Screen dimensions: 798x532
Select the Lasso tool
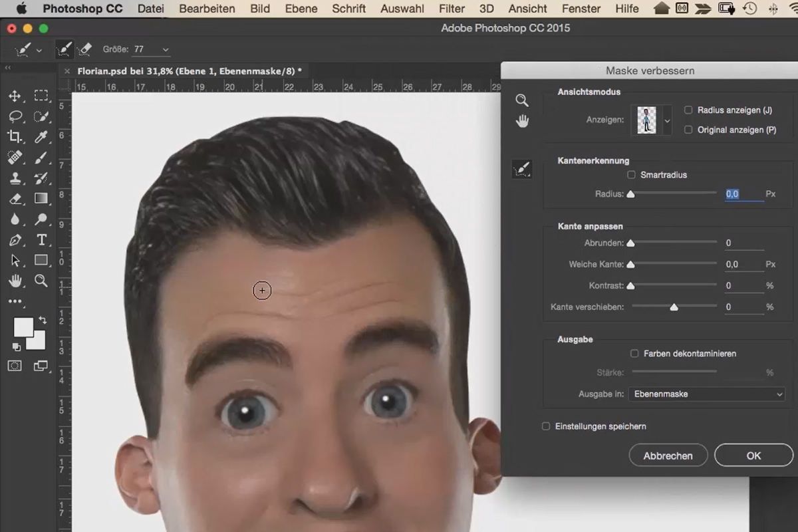15,116
